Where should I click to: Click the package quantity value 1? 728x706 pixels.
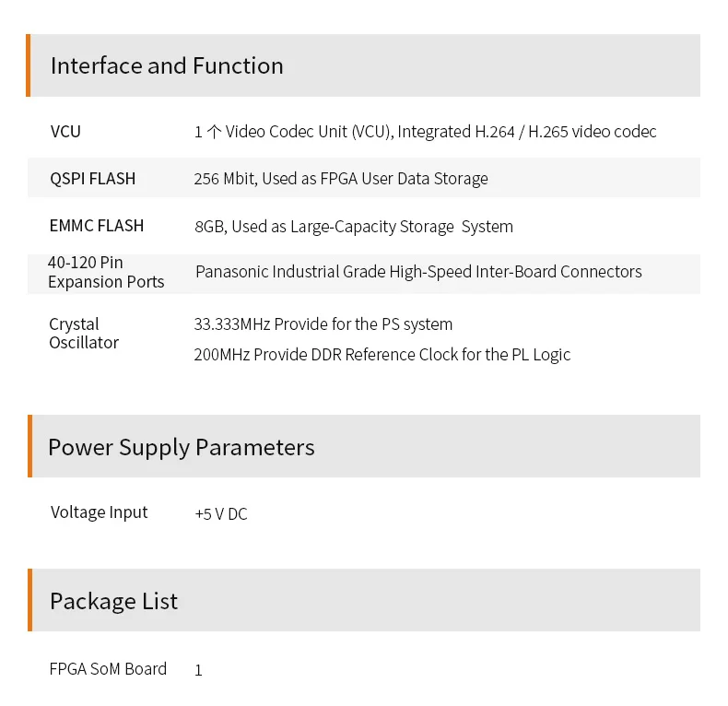point(198,671)
